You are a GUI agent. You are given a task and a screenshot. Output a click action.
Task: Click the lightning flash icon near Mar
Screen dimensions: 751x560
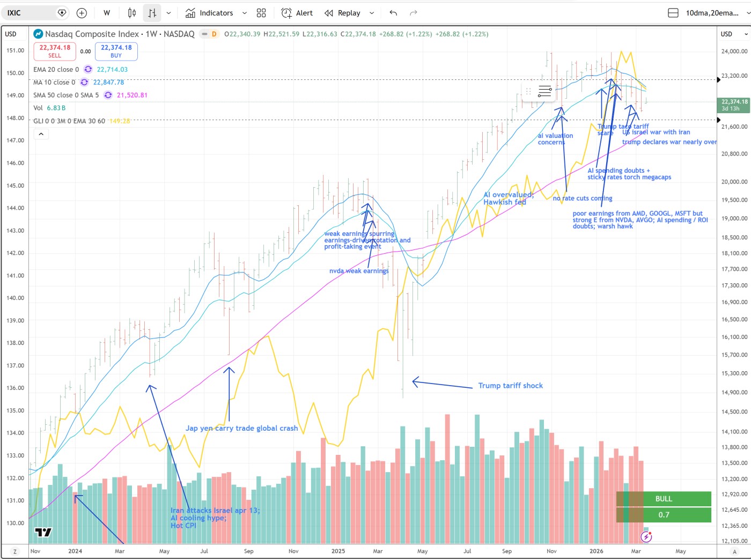(646, 536)
